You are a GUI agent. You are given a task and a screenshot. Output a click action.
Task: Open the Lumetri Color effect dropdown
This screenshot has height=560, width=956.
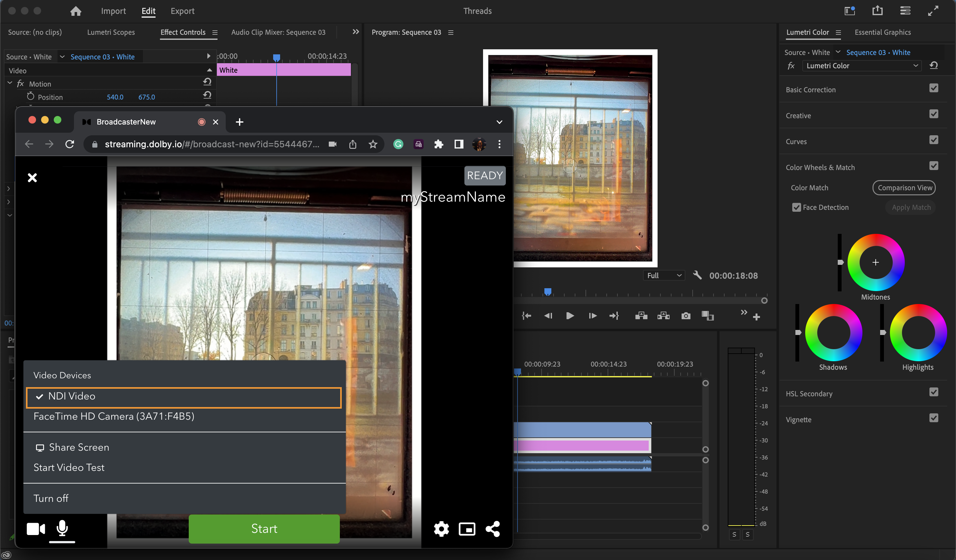pyautogui.click(x=862, y=66)
